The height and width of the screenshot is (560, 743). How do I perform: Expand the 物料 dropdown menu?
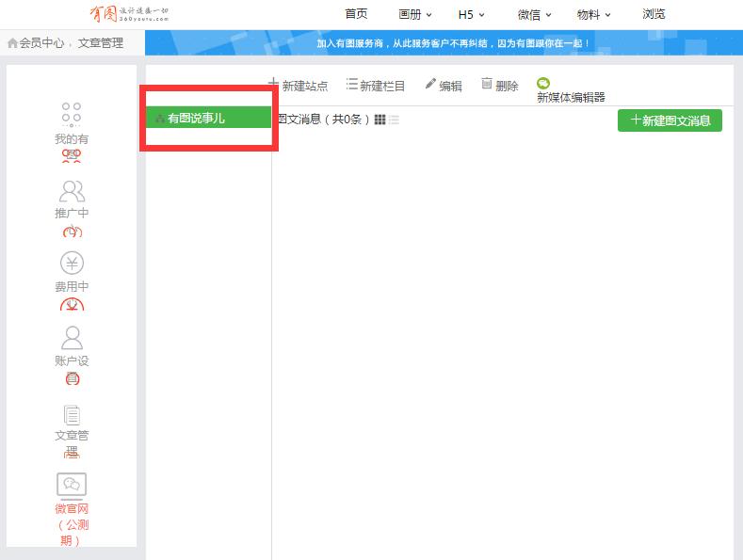tap(593, 15)
